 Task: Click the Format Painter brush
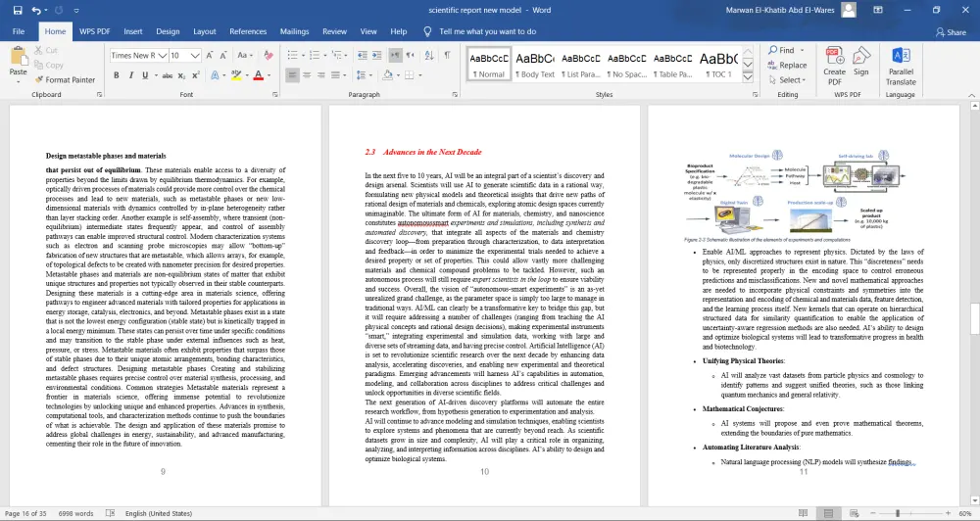pyautogui.click(x=65, y=80)
